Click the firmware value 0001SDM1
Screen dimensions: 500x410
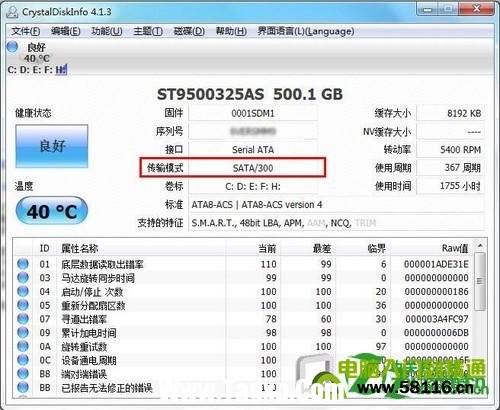(x=253, y=113)
